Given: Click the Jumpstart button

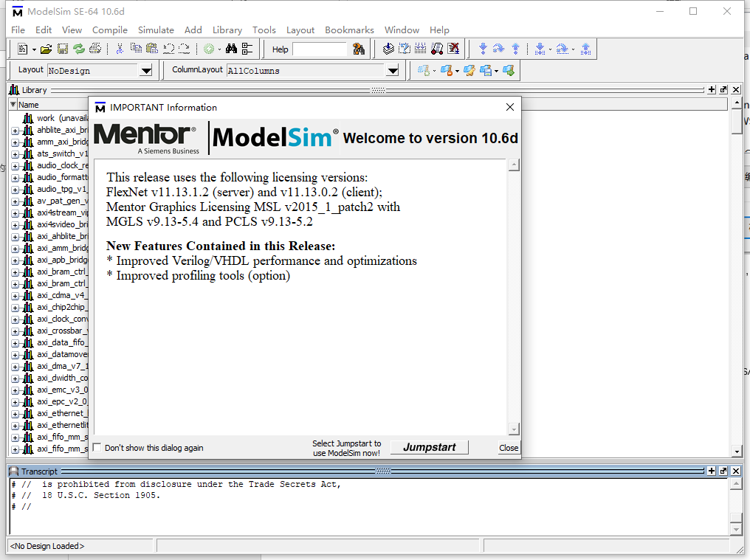Looking at the screenshot, I should coord(428,447).
